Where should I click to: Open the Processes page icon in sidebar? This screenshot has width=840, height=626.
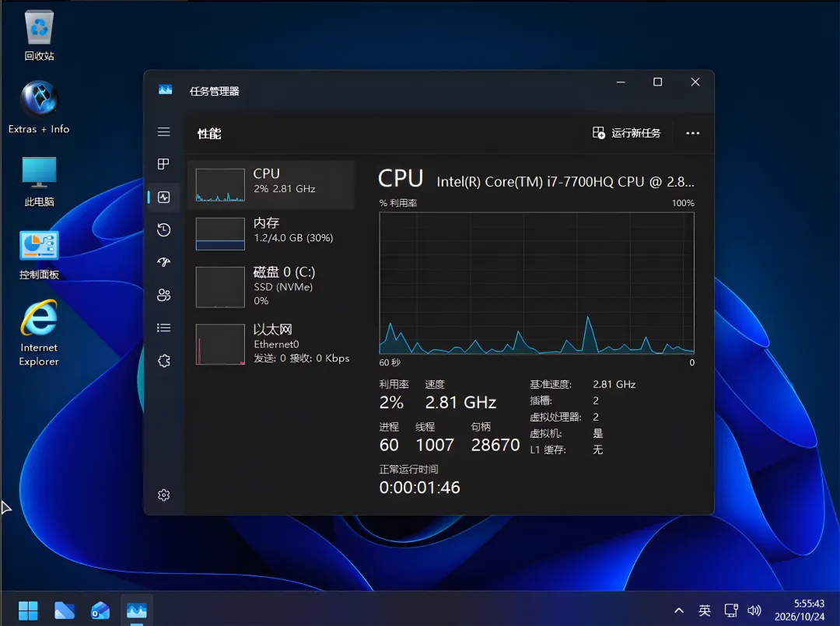[x=164, y=164]
